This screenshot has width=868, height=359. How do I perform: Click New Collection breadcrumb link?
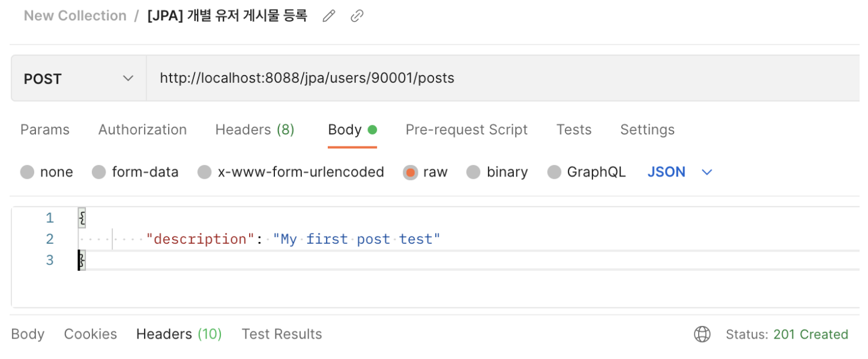click(75, 16)
